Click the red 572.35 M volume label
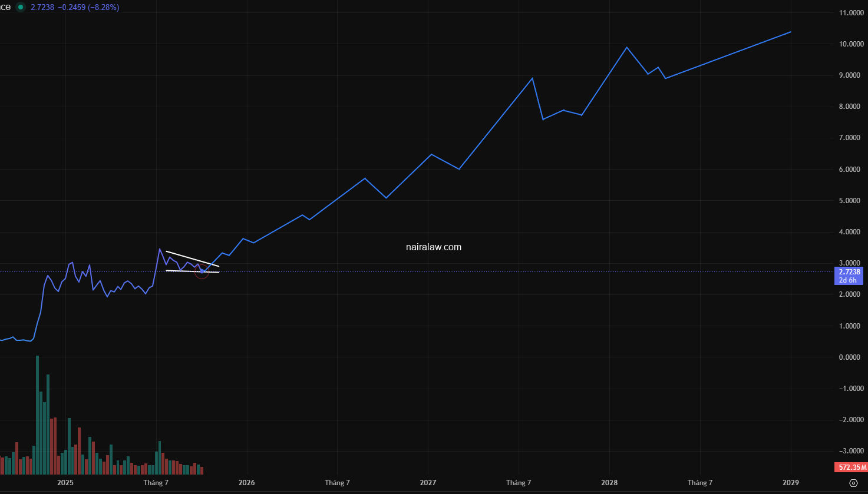 851,468
